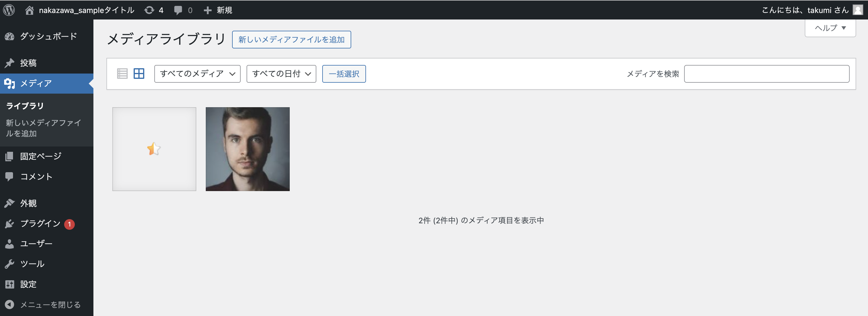
Task: Click the 新規 plus button in admin bar
Action: pyautogui.click(x=218, y=10)
